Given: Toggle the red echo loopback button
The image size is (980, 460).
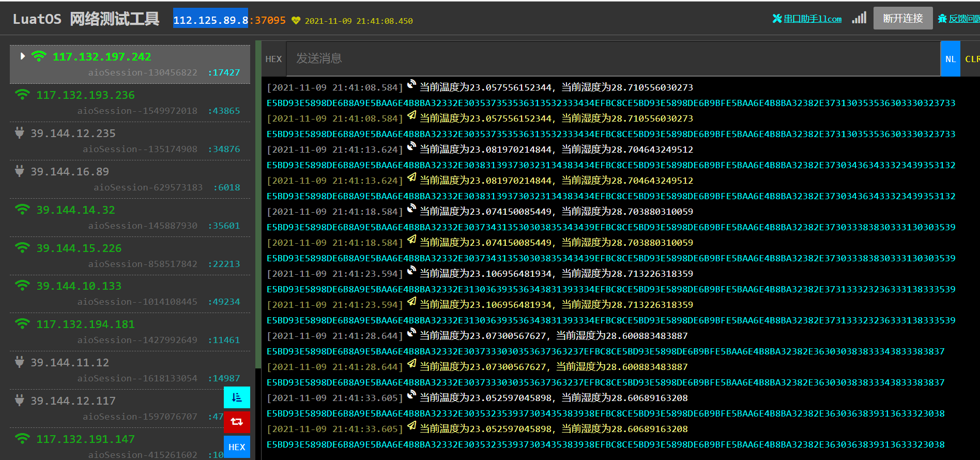Looking at the screenshot, I should 237,422.
